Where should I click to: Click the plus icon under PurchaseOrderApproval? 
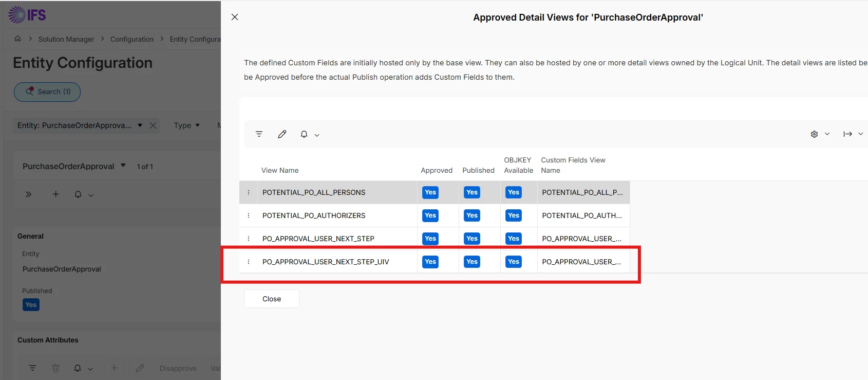coord(55,194)
